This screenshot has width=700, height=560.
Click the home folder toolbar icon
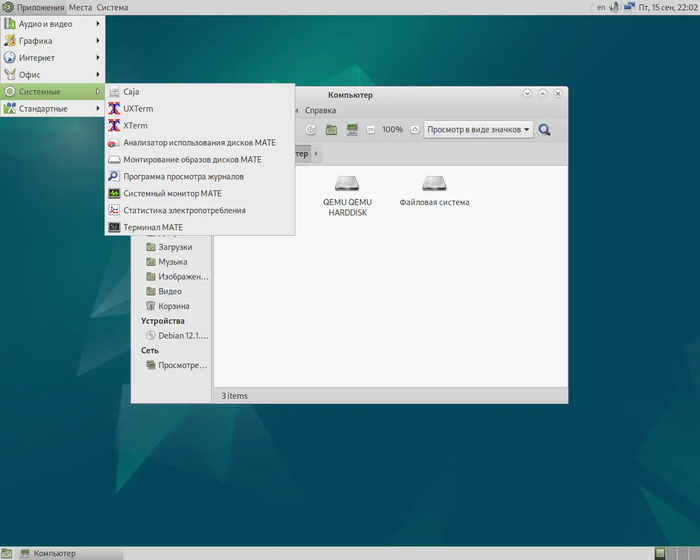[331, 130]
